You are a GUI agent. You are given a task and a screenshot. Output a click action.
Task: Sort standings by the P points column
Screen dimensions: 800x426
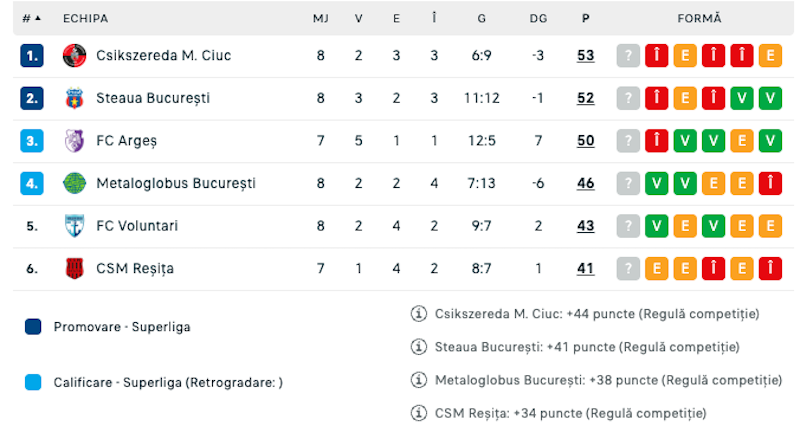pyautogui.click(x=585, y=18)
